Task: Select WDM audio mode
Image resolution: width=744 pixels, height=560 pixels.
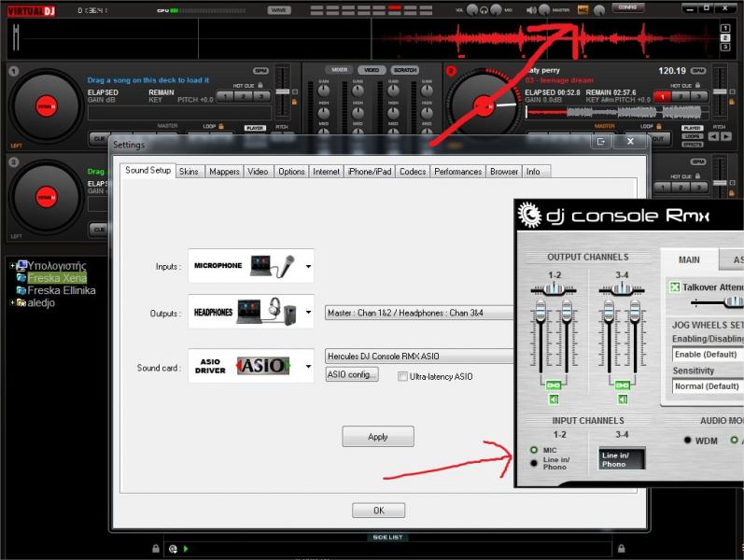Action: click(687, 440)
